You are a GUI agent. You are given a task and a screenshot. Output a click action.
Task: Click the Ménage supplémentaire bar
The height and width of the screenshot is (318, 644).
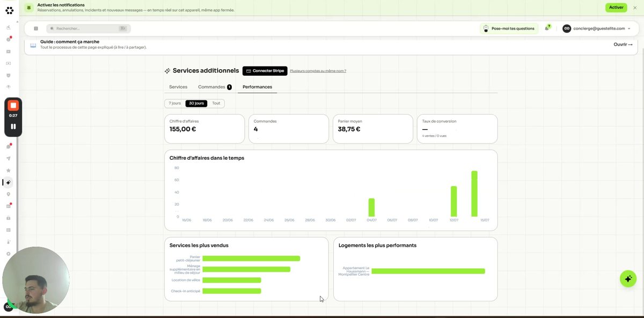click(x=246, y=269)
